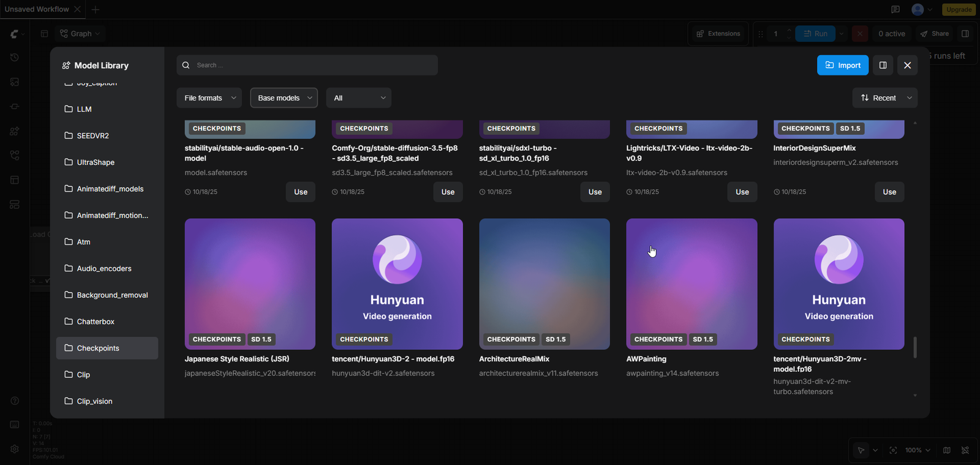Select the Clip_vision folder

(107, 401)
